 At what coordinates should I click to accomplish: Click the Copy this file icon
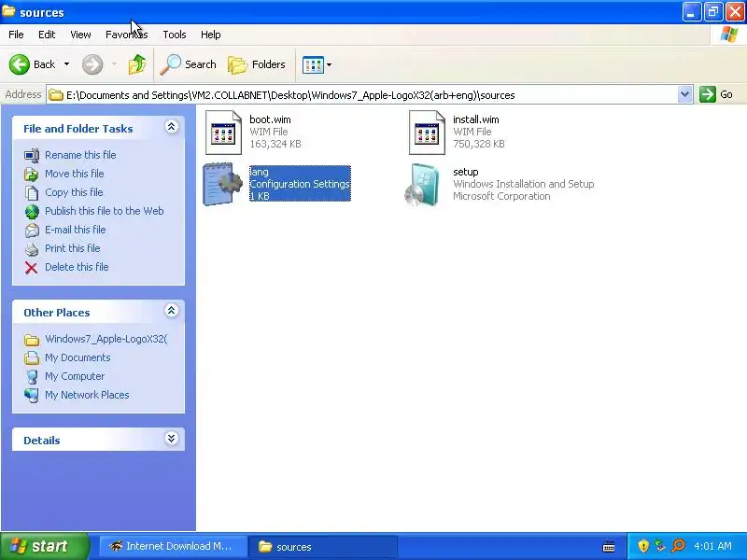[32, 193]
